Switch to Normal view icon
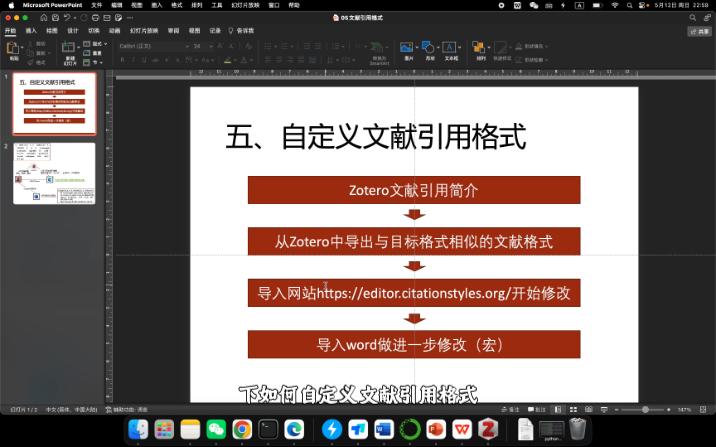The image size is (716, 447). 558,410
